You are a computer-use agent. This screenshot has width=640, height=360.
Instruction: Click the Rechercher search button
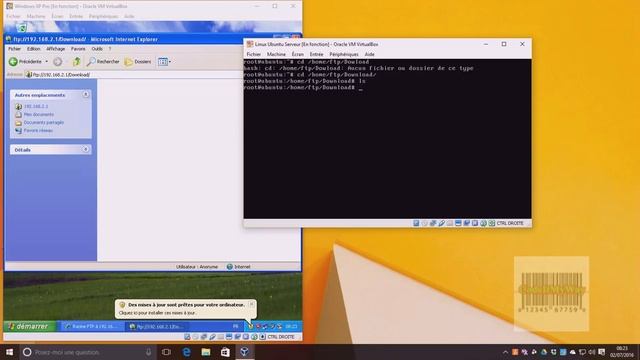pos(103,62)
